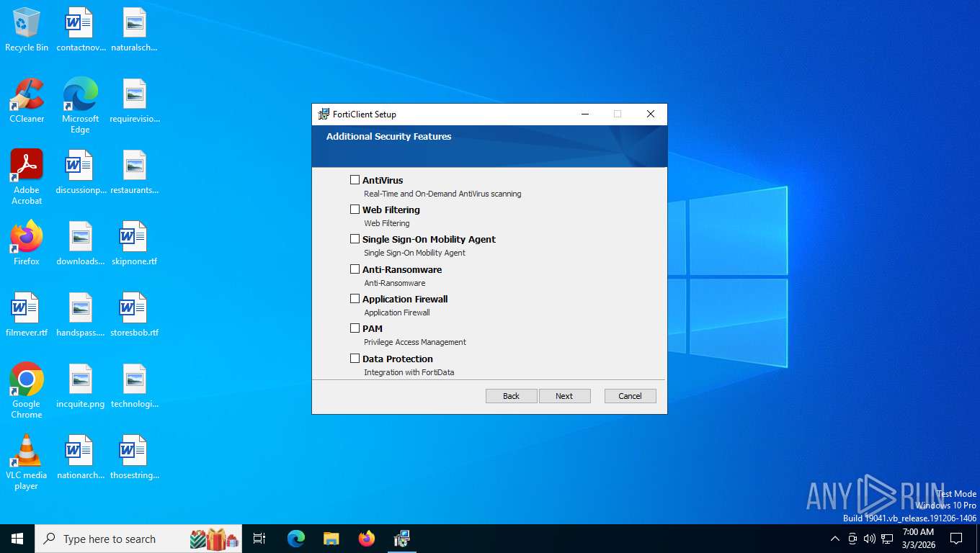Select the contactnov Word document icon
Image resolution: width=980 pixels, height=553 pixels.
click(80, 30)
